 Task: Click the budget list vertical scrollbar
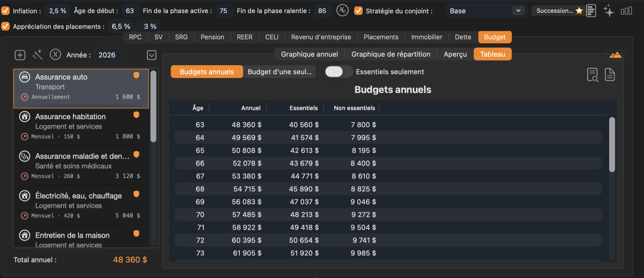[x=153, y=106]
